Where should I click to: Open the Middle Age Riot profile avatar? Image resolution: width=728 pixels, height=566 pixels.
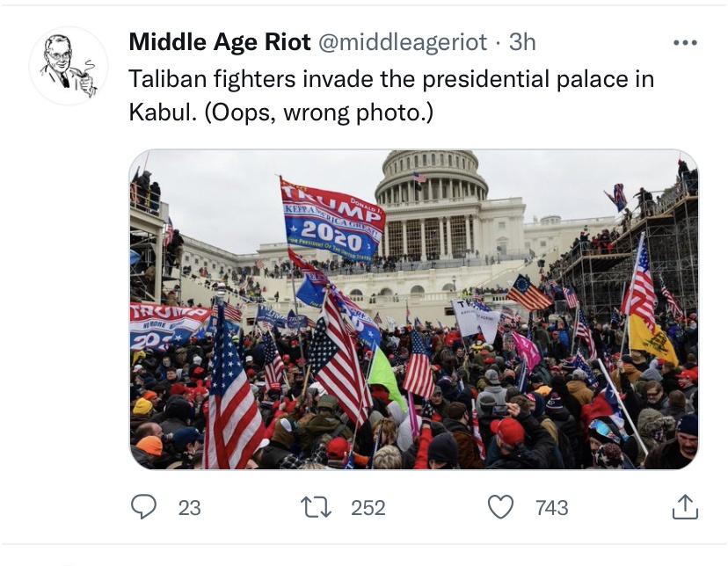[69, 66]
